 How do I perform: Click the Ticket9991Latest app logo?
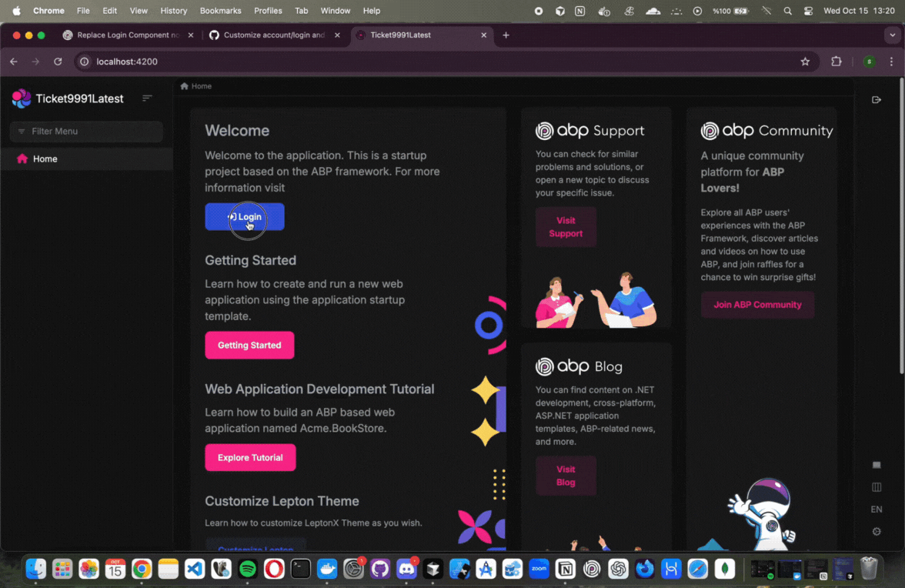point(22,99)
